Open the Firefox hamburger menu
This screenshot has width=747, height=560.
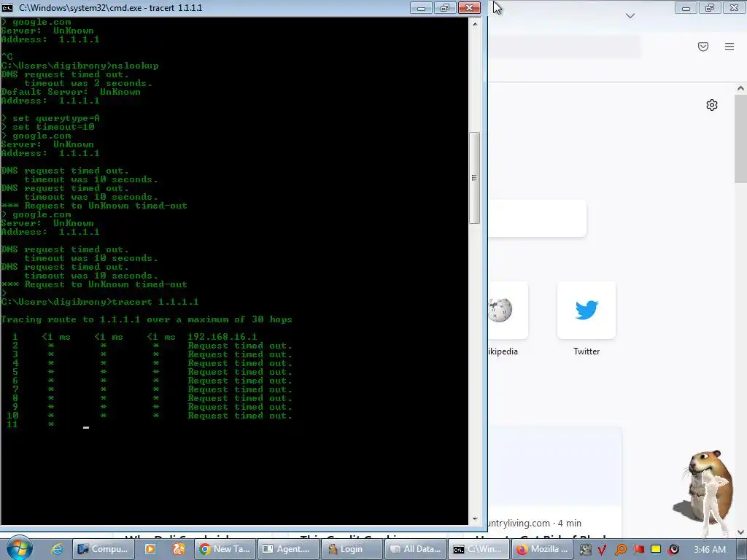tap(729, 46)
